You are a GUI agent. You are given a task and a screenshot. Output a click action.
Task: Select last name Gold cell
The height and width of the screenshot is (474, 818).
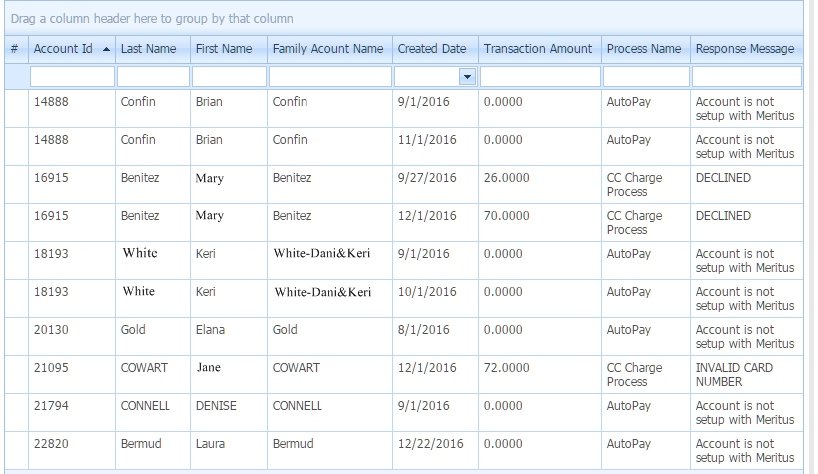pyautogui.click(x=153, y=337)
